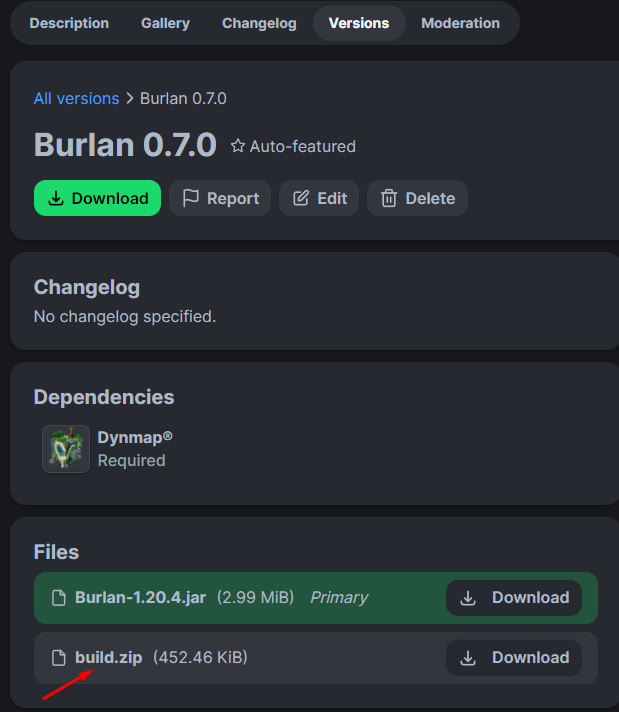Delete this version with the Delete button
The height and width of the screenshot is (712, 619).
pos(417,198)
